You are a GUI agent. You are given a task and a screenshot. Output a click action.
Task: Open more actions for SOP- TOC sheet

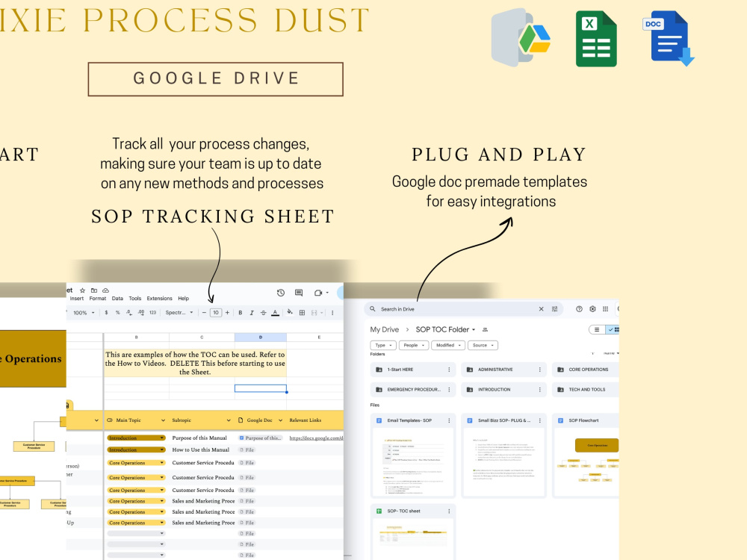(x=449, y=511)
